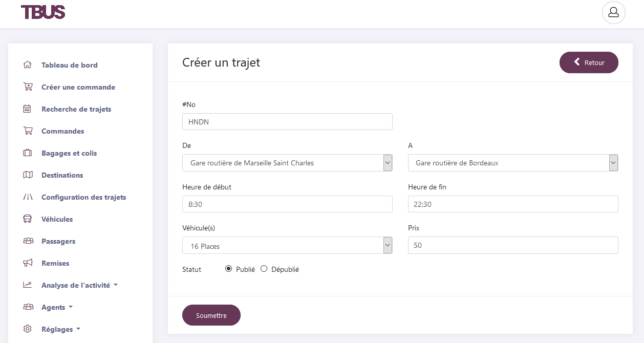Screen dimensions: 644x343
Task: Click the Retour button
Action: (x=589, y=62)
